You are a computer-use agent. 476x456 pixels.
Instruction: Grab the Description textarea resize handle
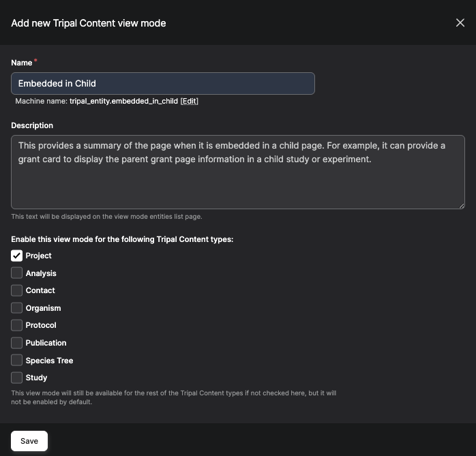(x=462, y=206)
